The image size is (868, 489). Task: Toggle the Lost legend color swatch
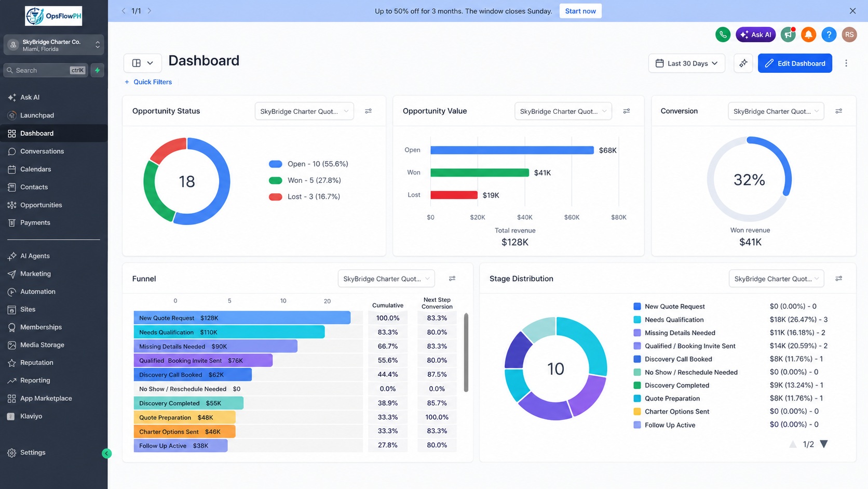point(275,197)
